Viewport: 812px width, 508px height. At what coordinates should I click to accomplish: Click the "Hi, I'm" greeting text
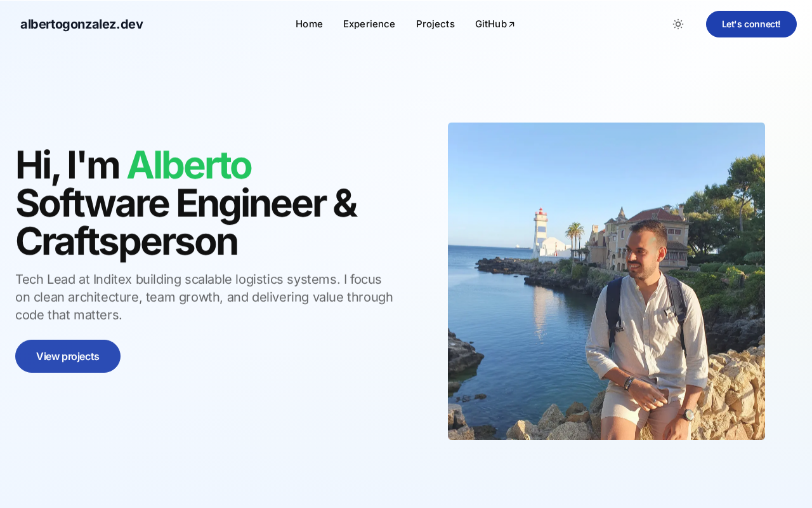67,165
